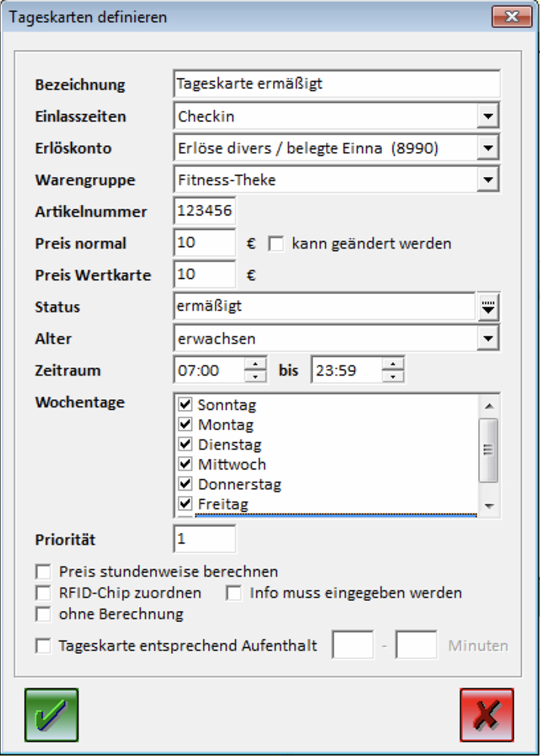Check 'Preis stundenweise berechnen'

point(44,572)
